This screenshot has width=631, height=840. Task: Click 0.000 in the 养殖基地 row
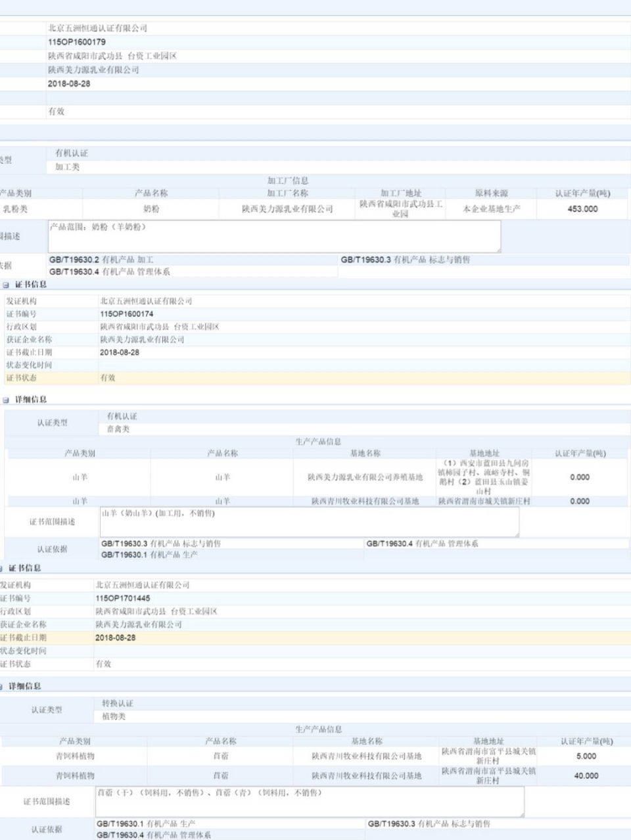(580, 478)
